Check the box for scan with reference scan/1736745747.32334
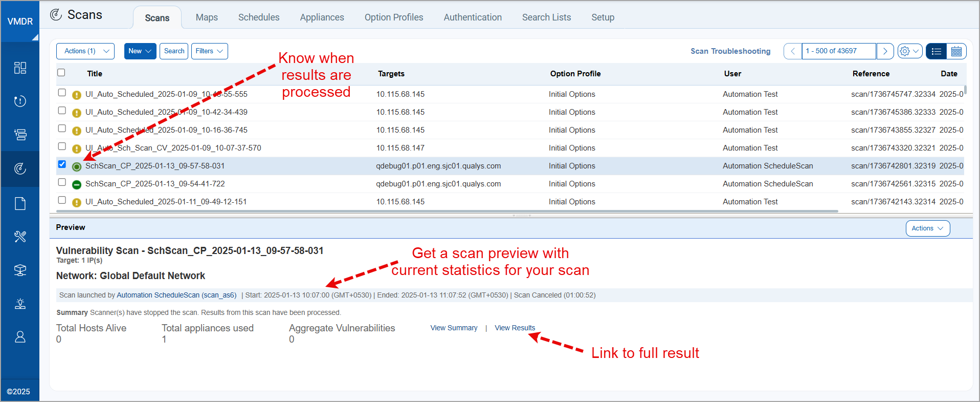 62,93
